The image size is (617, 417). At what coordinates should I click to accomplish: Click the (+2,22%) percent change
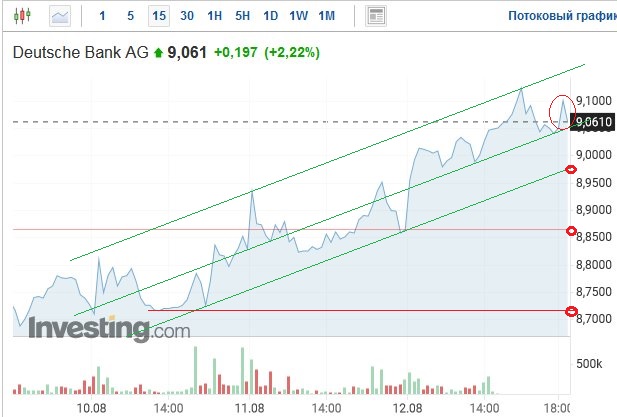point(292,52)
